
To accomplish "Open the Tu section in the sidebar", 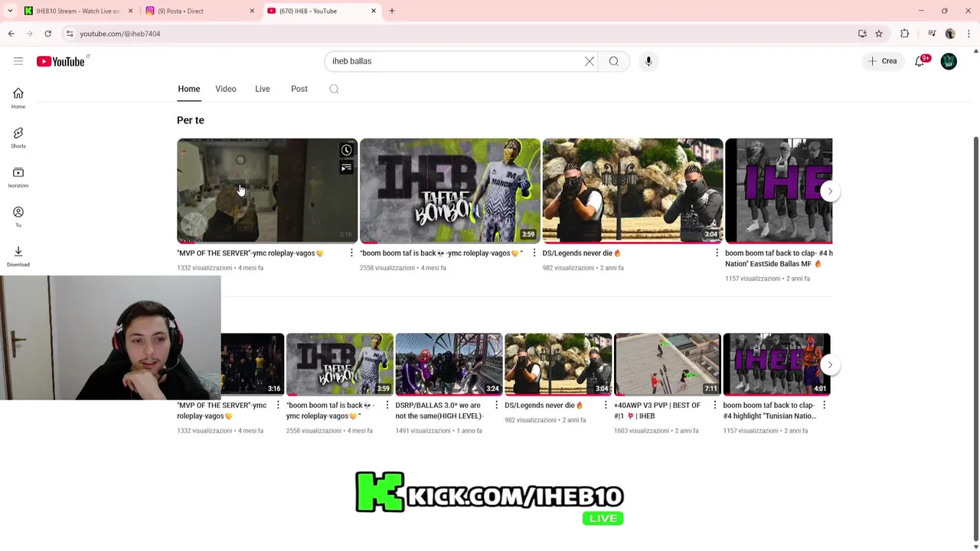I will (18, 217).
